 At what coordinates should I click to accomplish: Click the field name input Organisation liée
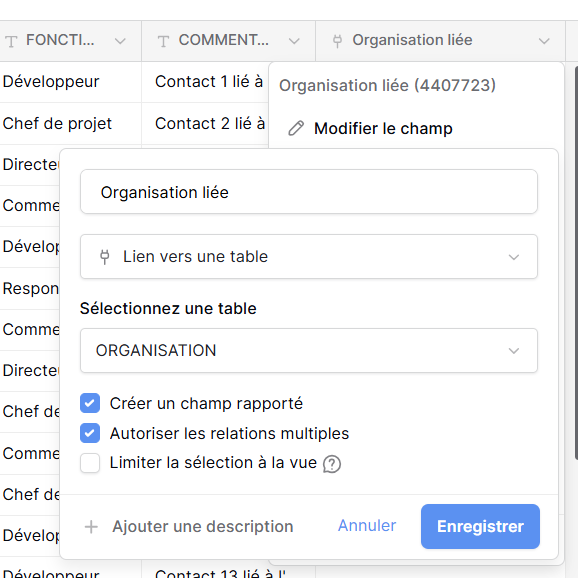(309, 192)
